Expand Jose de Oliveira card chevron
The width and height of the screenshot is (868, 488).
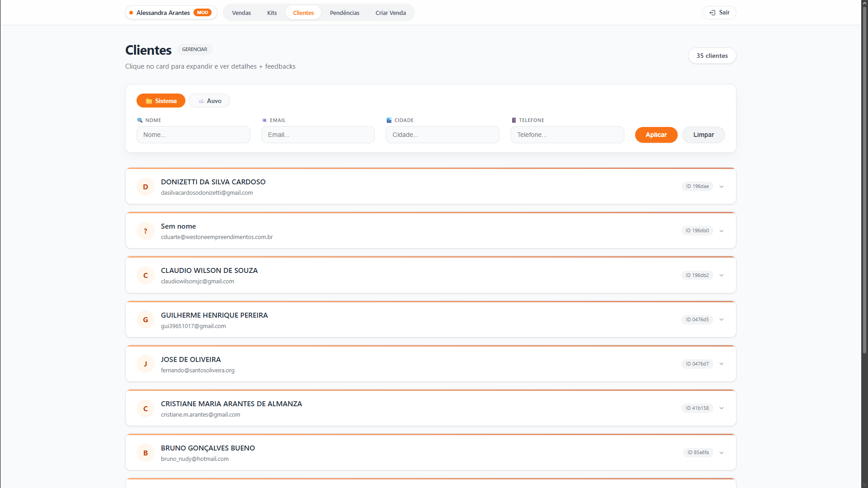coord(722,364)
